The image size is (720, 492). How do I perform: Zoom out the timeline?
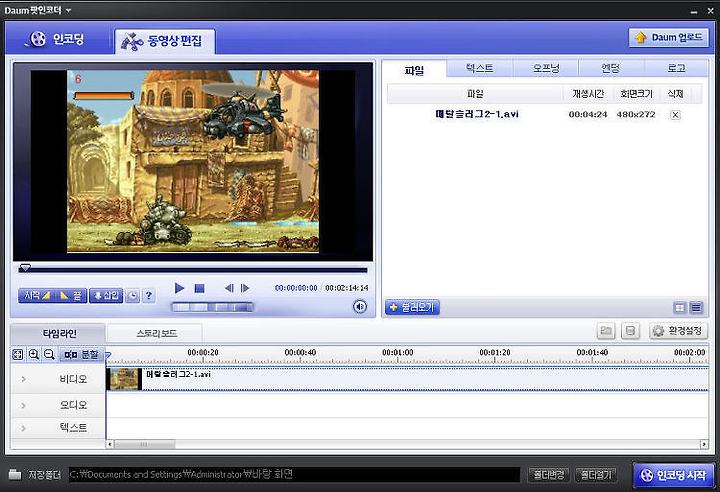pyautogui.click(x=49, y=355)
